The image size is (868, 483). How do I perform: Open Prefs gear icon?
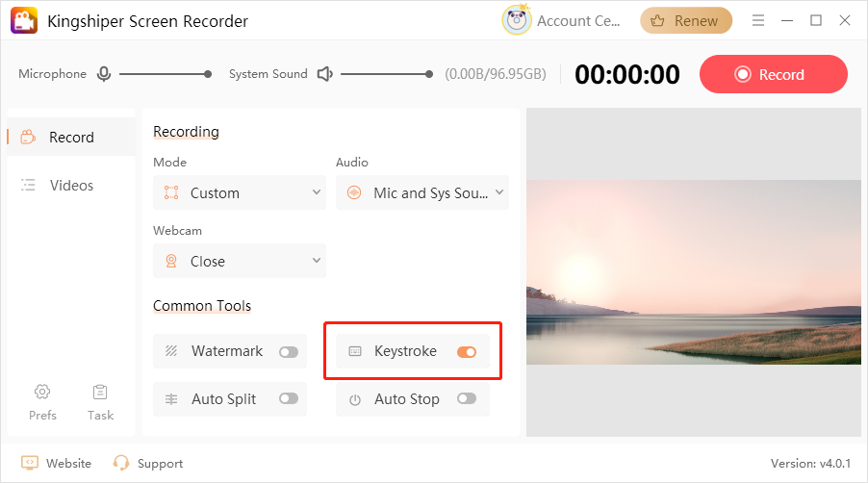(x=42, y=392)
